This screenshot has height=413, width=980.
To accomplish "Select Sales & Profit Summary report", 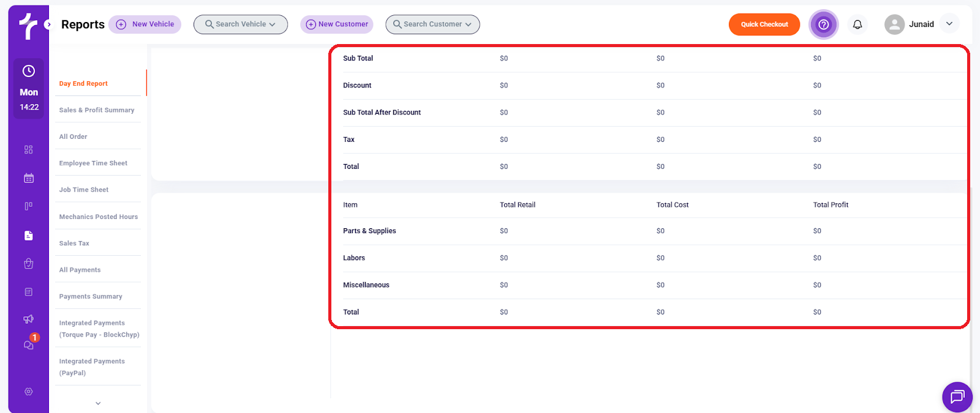I will click(x=97, y=110).
